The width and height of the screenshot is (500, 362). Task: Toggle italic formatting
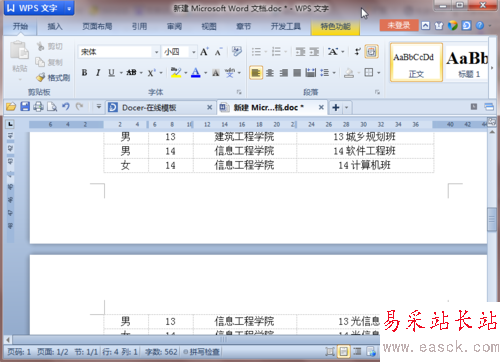coord(98,72)
